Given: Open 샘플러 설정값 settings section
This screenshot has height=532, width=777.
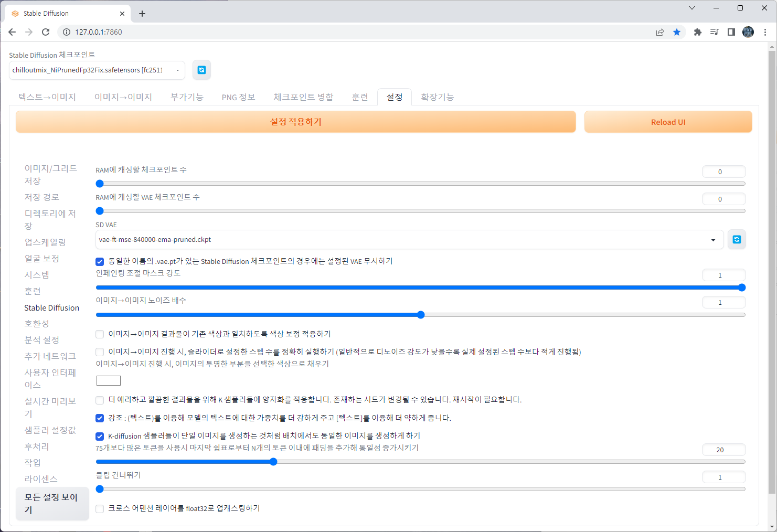Looking at the screenshot, I should tap(50, 430).
